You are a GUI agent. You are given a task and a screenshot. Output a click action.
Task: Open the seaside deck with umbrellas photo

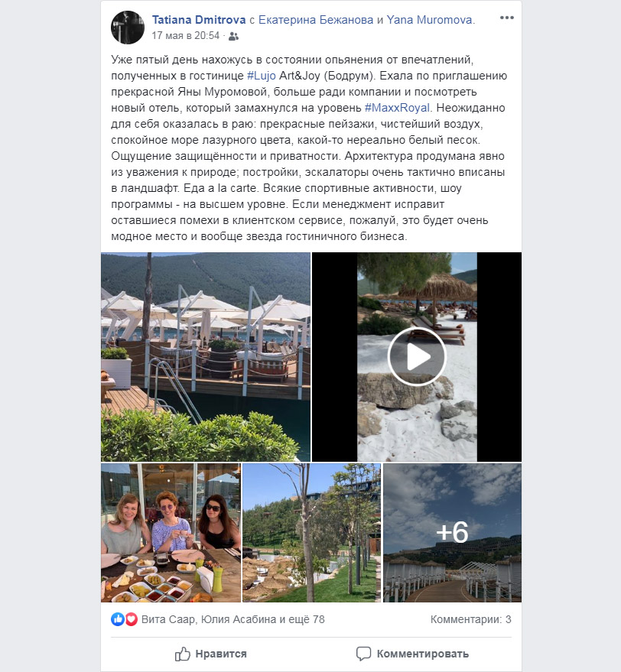coord(206,356)
